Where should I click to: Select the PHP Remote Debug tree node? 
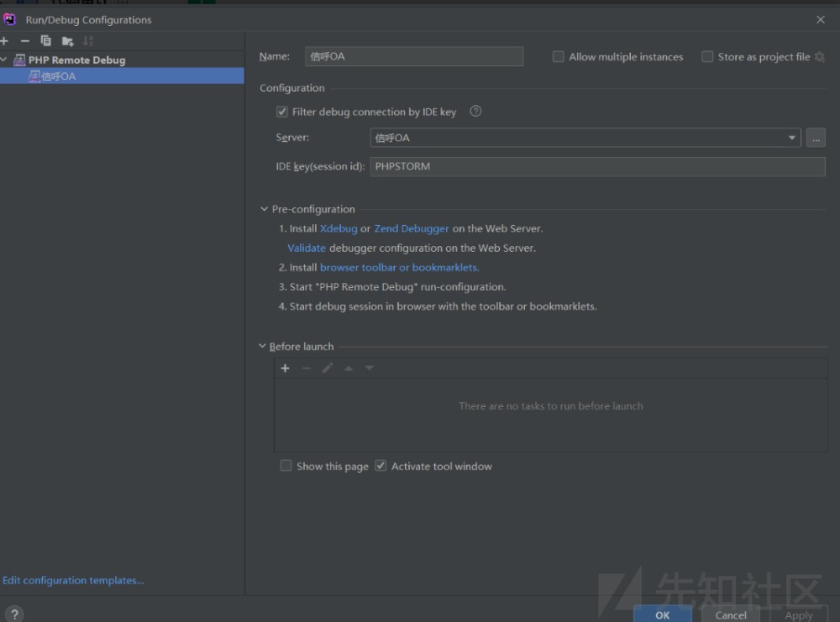tap(76, 60)
